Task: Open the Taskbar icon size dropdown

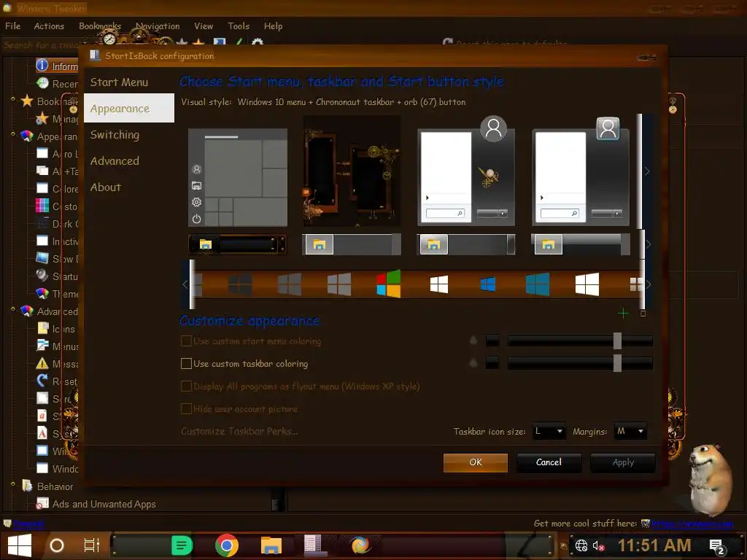Action: point(549,432)
